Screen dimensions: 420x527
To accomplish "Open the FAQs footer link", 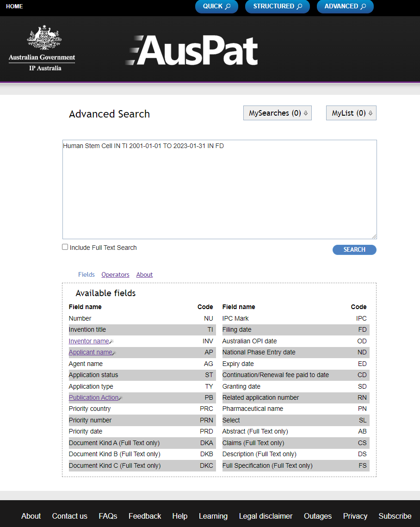I will tap(108, 516).
